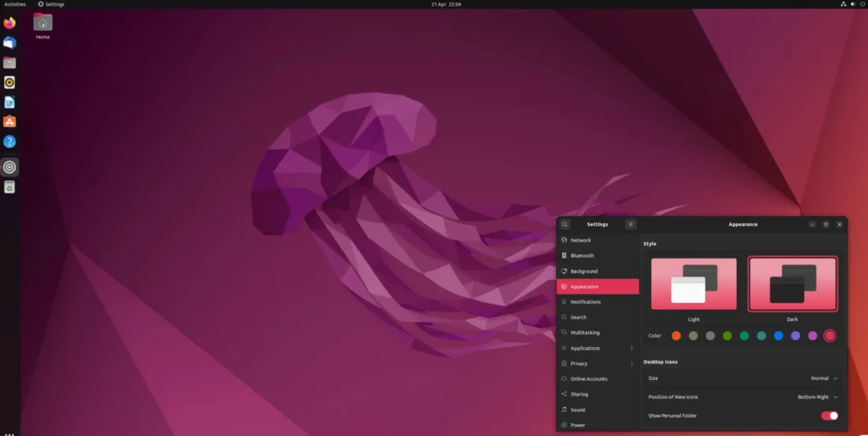Select the Light style option
Screen dimensions: 868x436
[694, 285]
